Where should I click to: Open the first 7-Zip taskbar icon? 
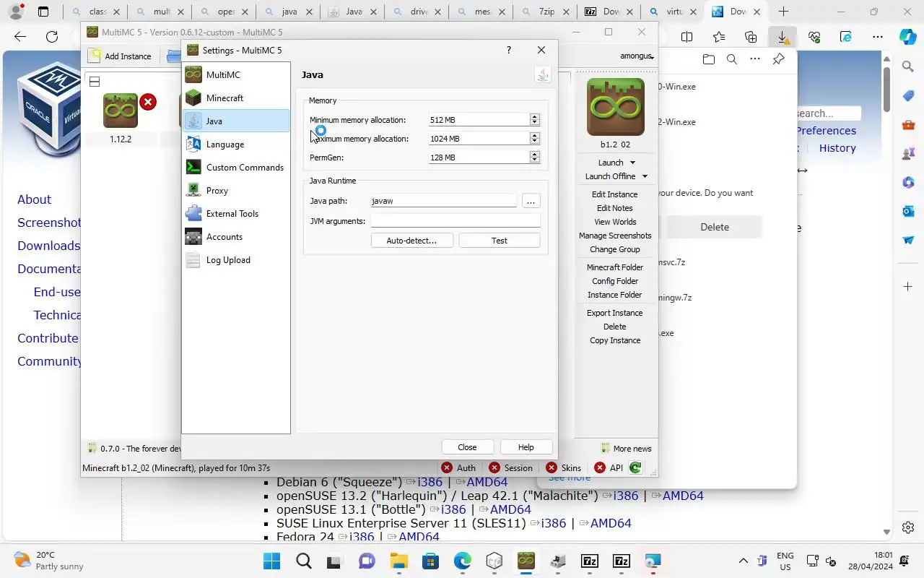[590, 561]
